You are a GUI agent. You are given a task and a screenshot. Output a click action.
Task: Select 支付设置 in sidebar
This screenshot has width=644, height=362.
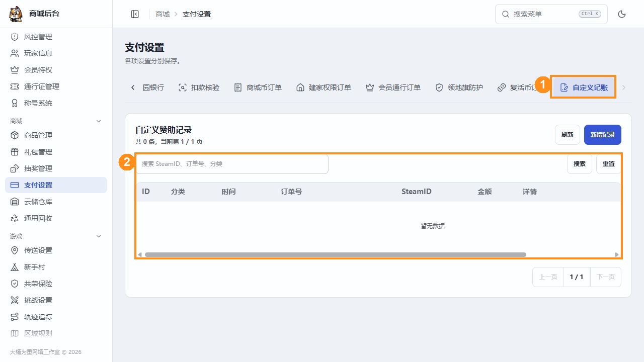56,185
